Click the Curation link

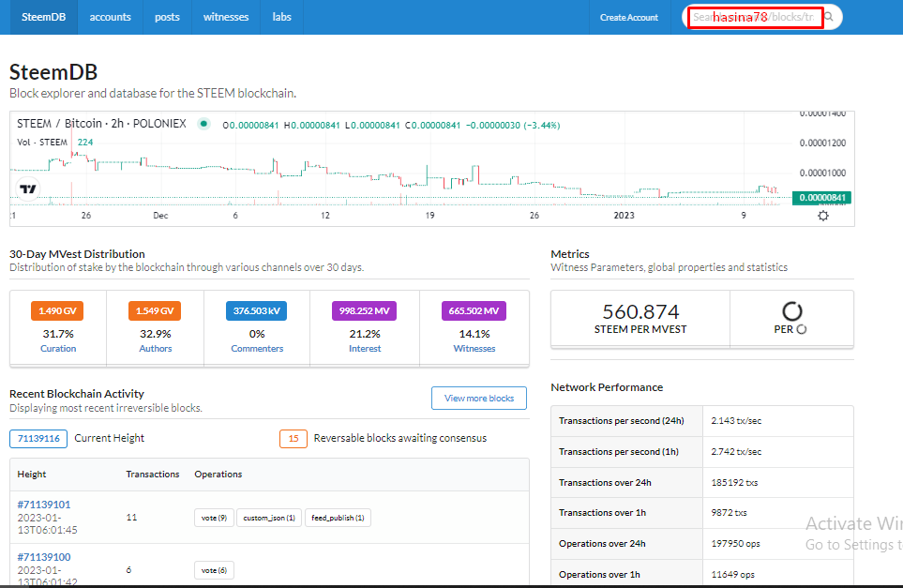tap(58, 349)
